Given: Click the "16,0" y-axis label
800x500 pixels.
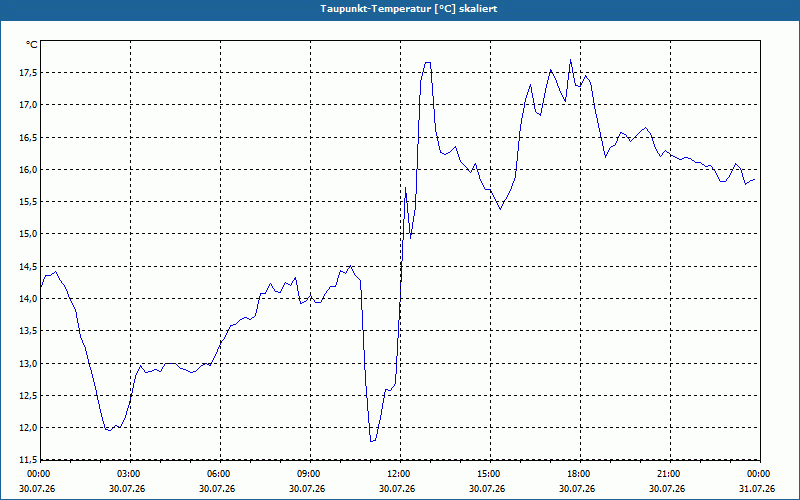Looking at the screenshot, I should pos(28,170).
